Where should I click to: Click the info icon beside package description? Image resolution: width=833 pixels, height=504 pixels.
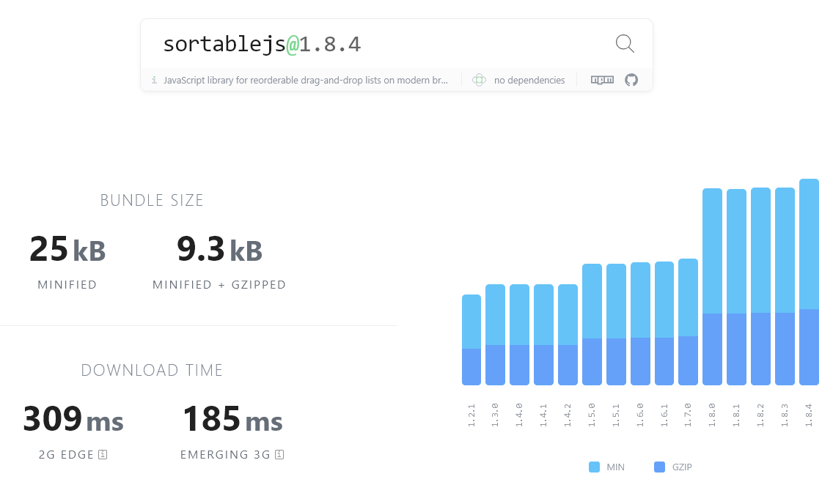[154, 80]
